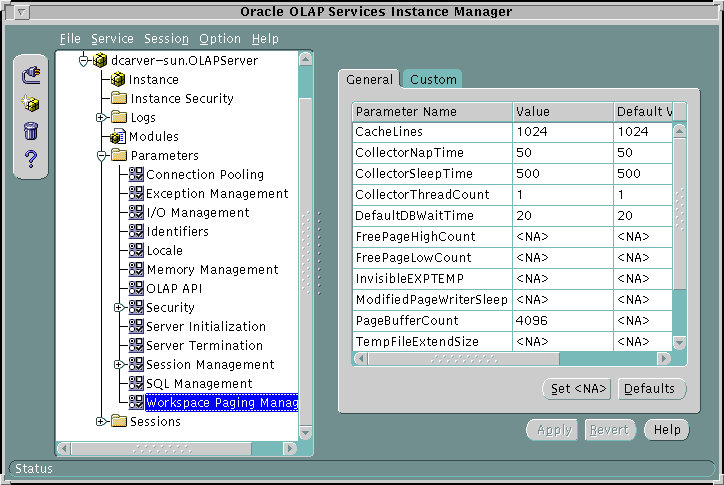Screen dimensions: 724x485
Task: Click the trash can delete icon
Action: point(30,131)
